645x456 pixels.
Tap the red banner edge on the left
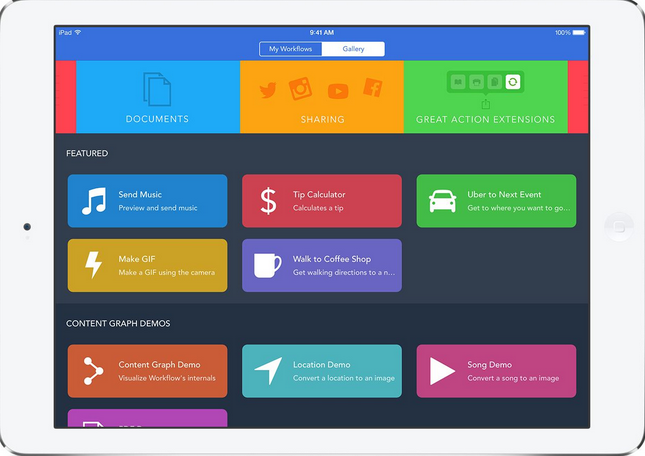(65, 97)
